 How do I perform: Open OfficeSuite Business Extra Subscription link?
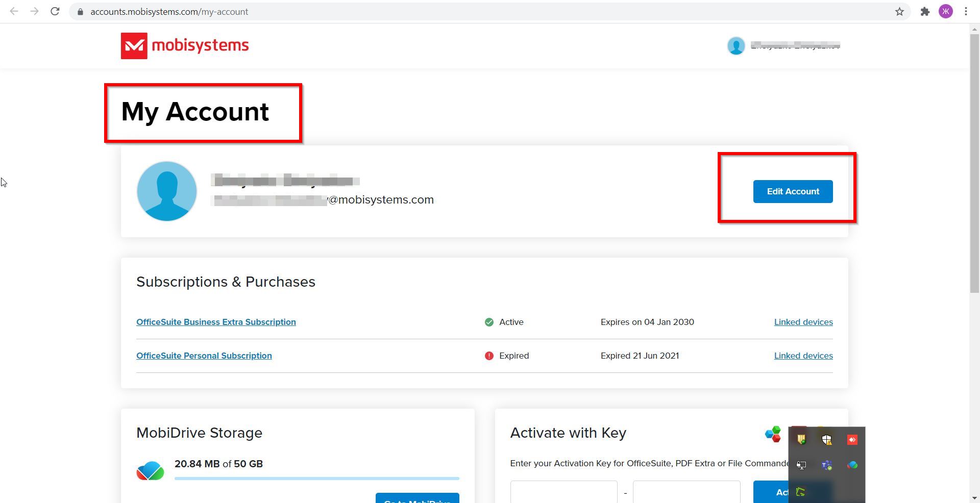216,322
